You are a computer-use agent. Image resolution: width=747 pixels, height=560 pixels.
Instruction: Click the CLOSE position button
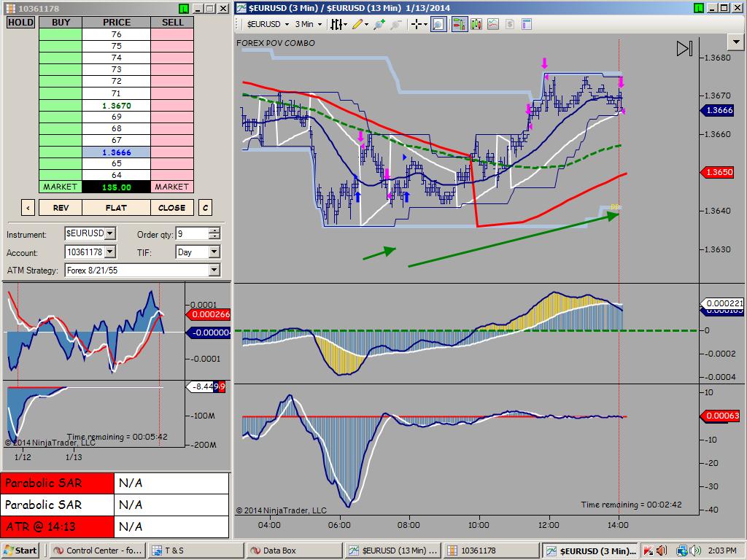[172, 208]
